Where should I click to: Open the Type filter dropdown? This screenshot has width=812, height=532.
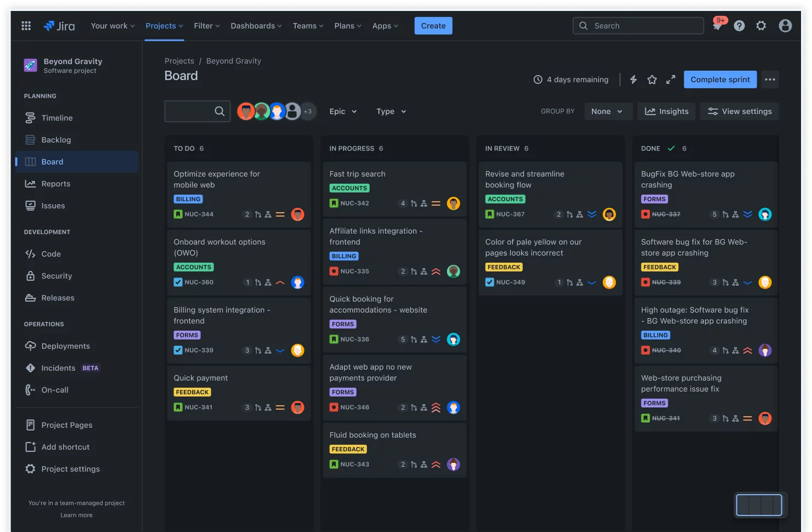click(390, 111)
